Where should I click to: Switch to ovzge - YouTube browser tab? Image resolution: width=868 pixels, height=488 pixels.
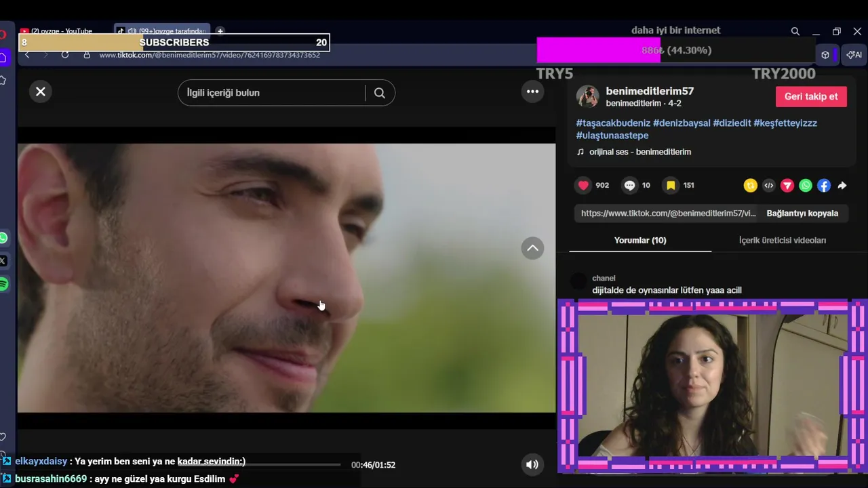61,31
